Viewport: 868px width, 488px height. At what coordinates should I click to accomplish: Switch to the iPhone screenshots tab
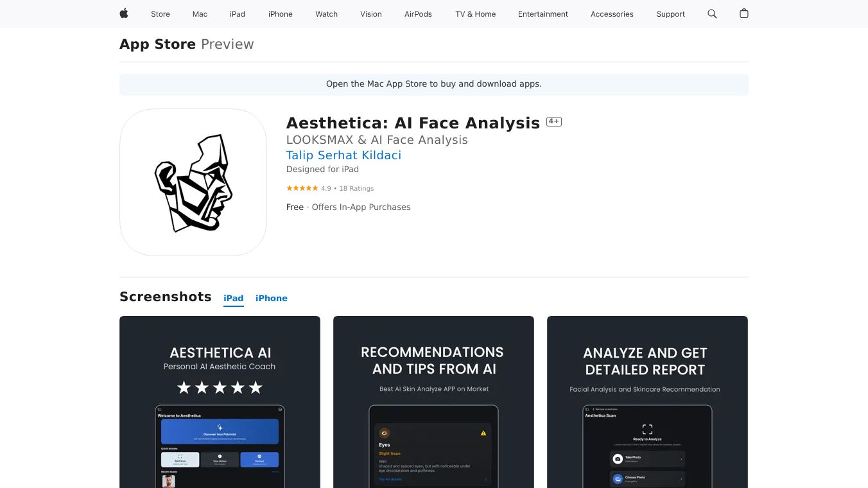pos(272,299)
